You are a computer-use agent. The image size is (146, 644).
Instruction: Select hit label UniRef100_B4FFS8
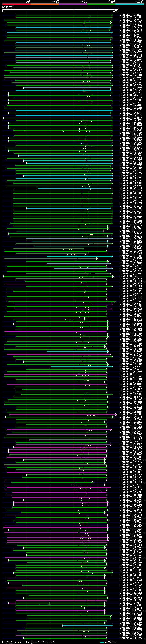[131, 223]
